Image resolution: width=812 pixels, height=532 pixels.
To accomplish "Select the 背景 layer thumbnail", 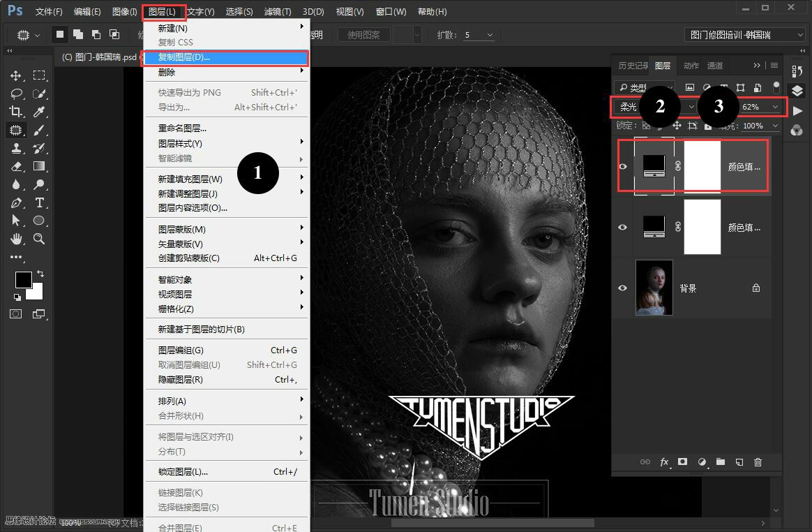I will tap(654, 288).
